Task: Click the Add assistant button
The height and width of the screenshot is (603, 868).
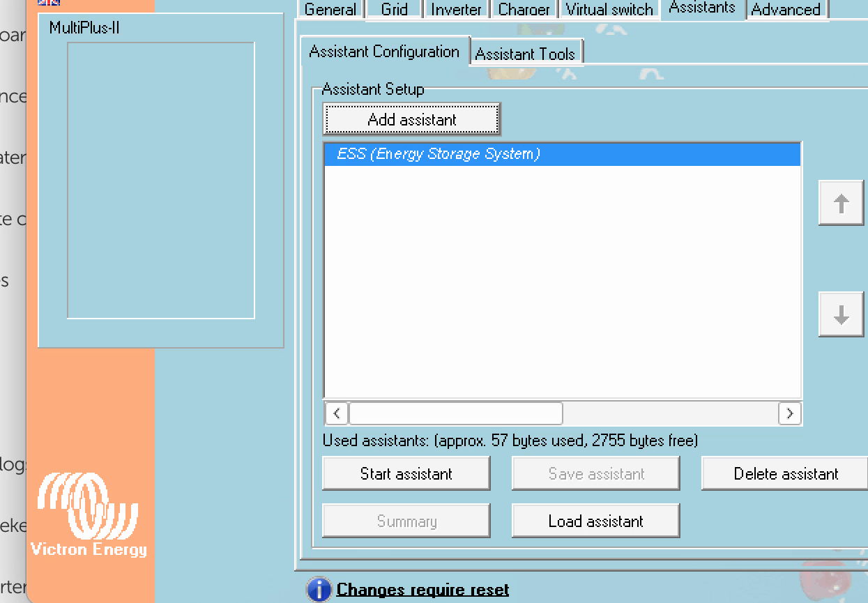Action: coord(412,119)
